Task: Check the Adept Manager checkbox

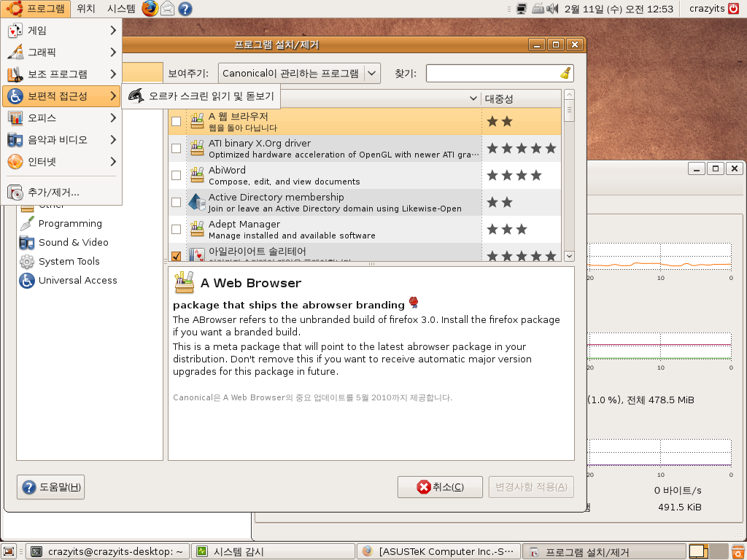Action: pyautogui.click(x=177, y=229)
